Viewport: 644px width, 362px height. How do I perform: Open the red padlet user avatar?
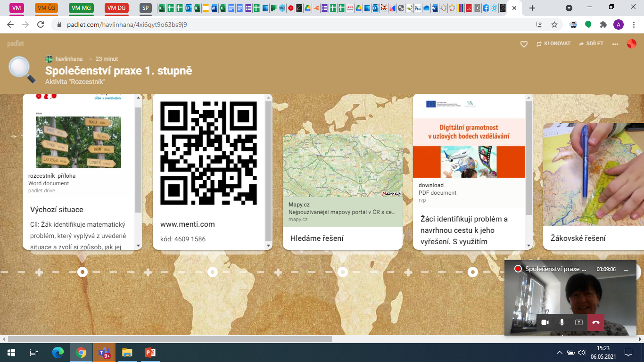coord(632,44)
